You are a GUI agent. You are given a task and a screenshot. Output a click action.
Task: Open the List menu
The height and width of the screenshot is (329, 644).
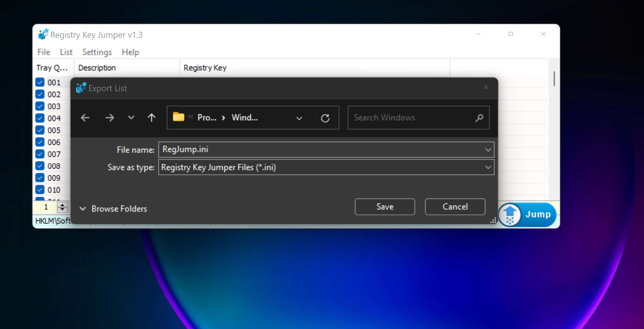[x=66, y=52]
